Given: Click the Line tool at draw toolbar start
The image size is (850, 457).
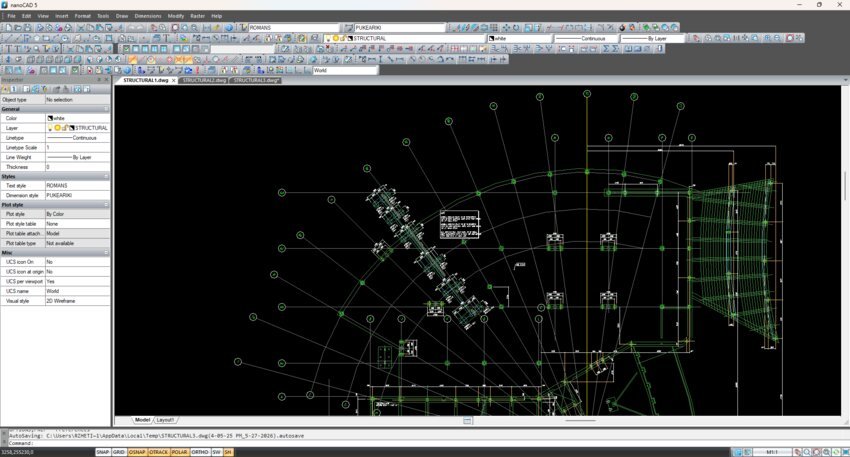Looking at the screenshot, I should pos(8,38).
